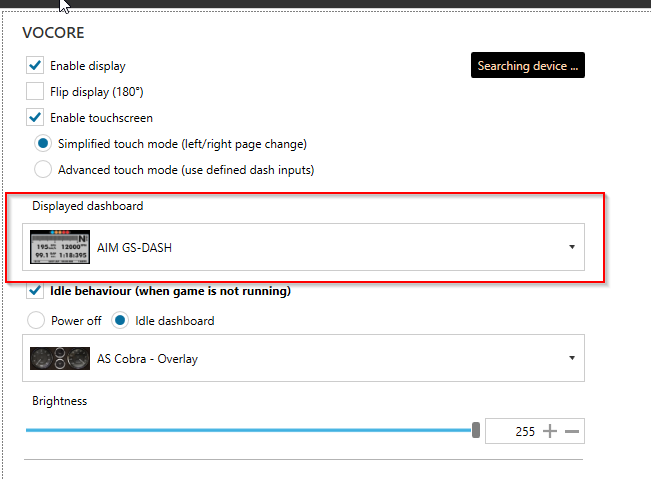Choose the Idle dashboard radio option
This screenshot has width=651, height=480.
click(120, 321)
